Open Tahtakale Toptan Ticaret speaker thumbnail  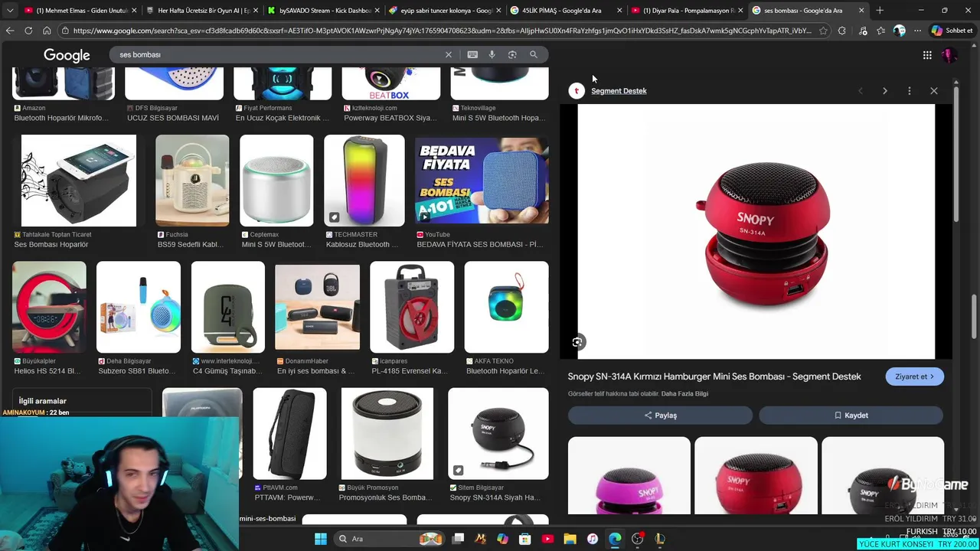(78, 181)
